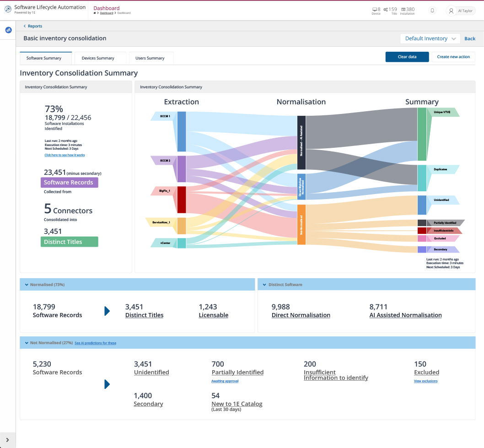Open the Secondary link under Not Normalised
Viewport: 484px width, 448px height.
point(148,404)
